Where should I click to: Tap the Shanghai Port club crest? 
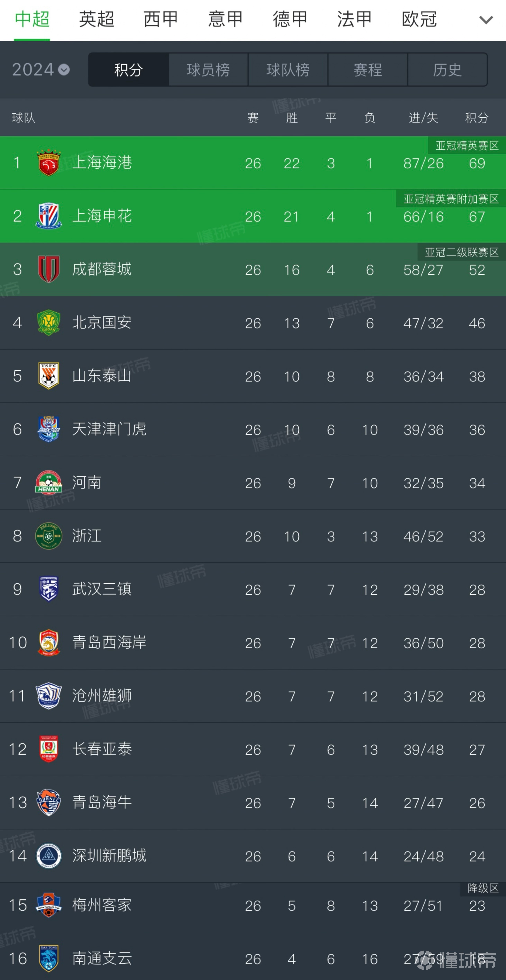49,163
